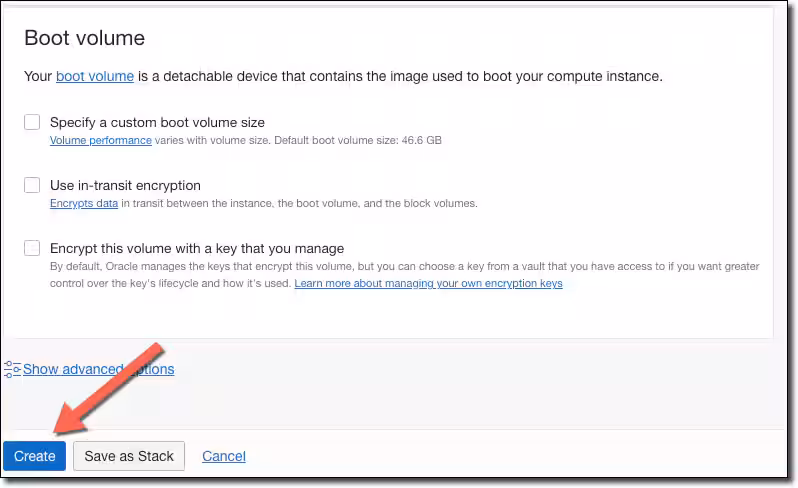Expand Show advanced options
Image resolution: width=798 pixels, height=488 pixels.
coord(98,369)
